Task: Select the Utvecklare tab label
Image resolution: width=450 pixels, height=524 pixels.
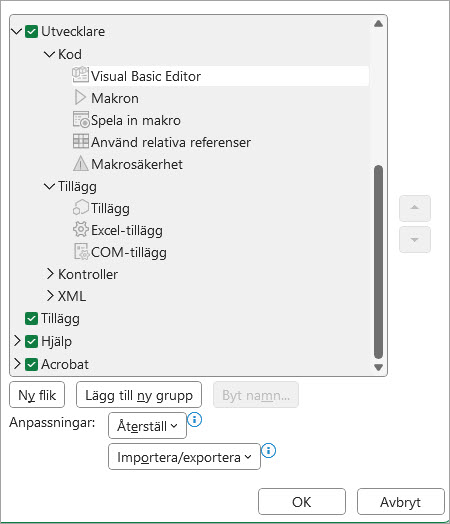Action: 73,32
